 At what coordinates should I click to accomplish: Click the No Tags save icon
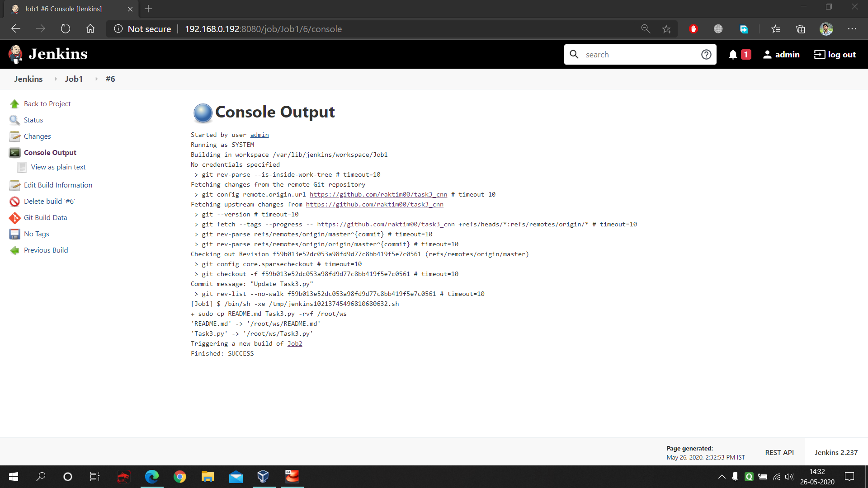pos(14,234)
